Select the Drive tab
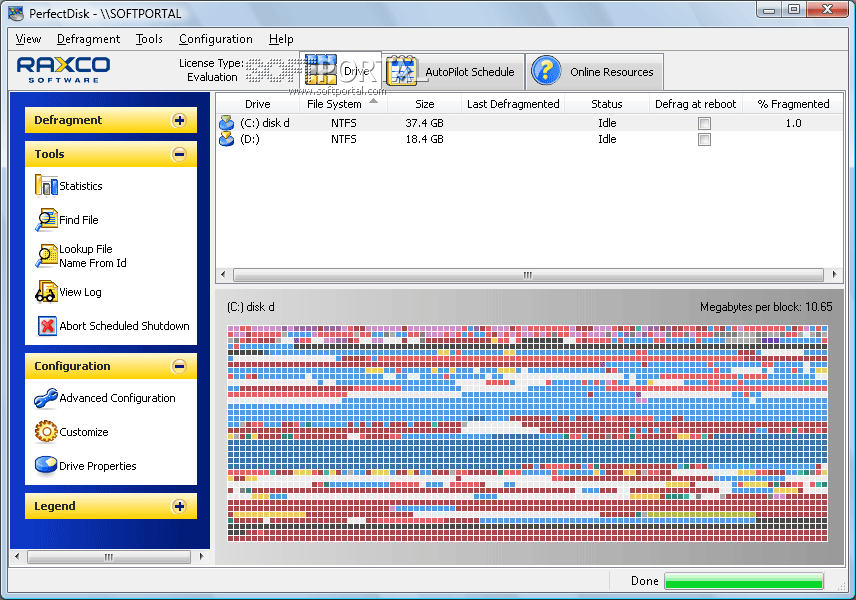 tap(340, 71)
